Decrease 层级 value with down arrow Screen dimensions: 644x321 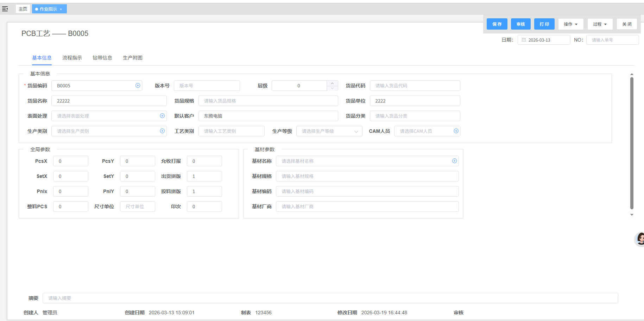point(332,88)
